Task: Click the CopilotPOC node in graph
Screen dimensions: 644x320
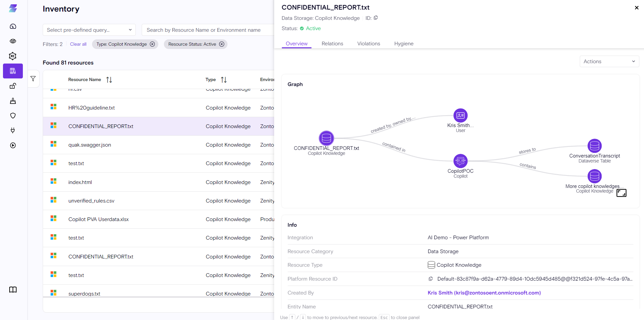Action: 460,161
